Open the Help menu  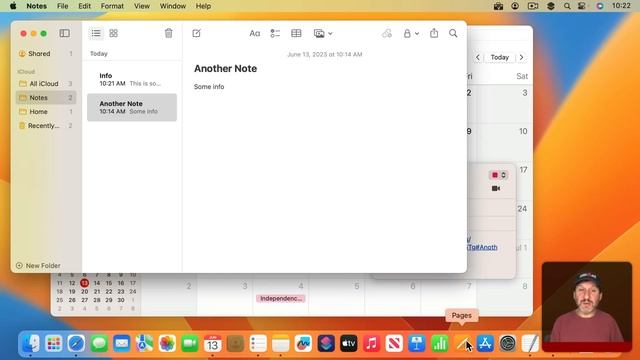pos(203,6)
